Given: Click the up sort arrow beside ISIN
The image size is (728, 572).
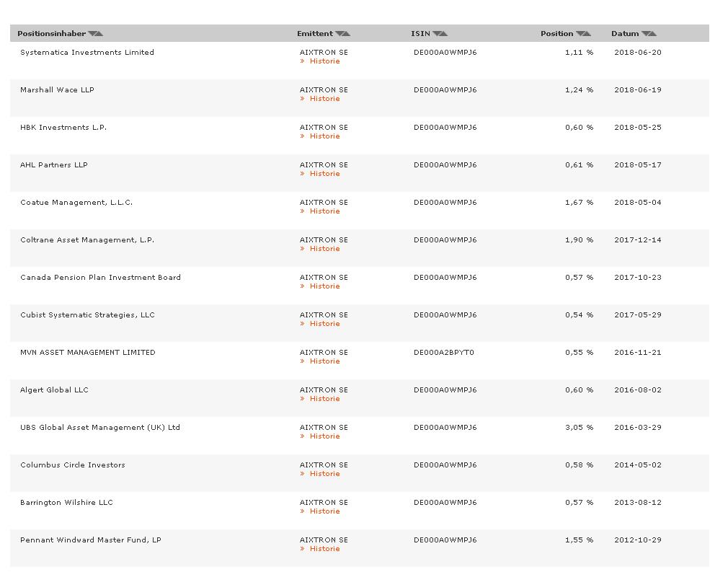Looking at the screenshot, I should 443,34.
